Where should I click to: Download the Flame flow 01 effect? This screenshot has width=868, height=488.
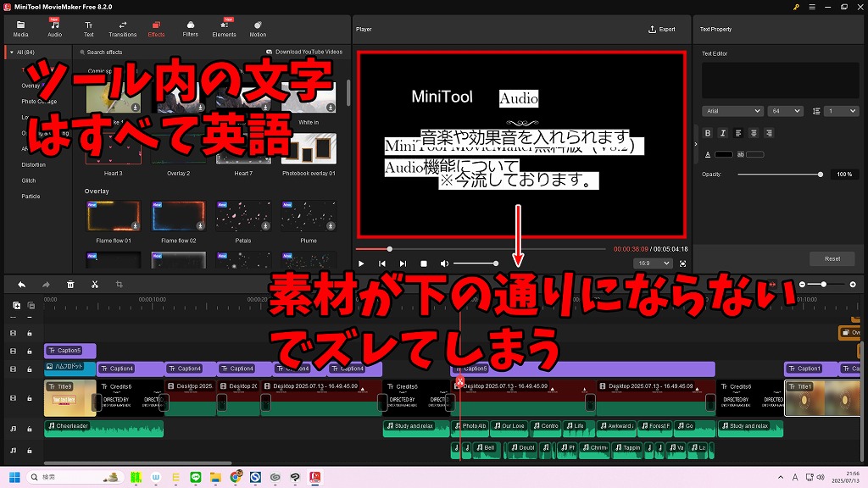135,225
